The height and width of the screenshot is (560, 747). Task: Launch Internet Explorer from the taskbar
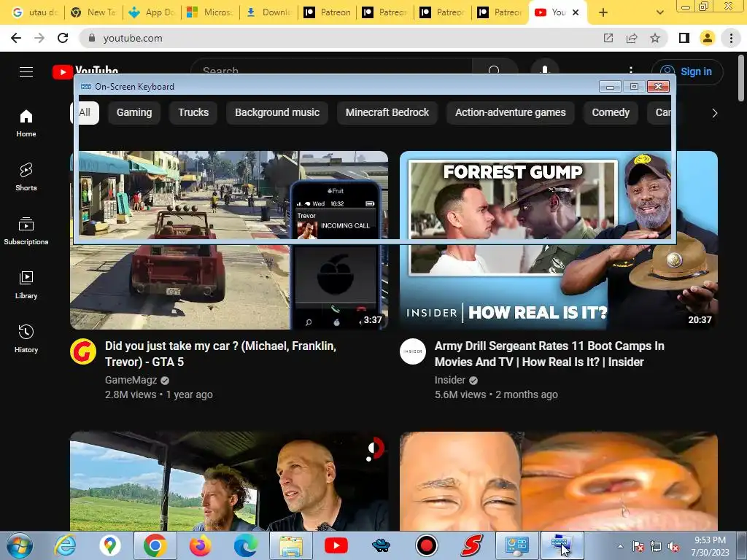click(x=65, y=545)
